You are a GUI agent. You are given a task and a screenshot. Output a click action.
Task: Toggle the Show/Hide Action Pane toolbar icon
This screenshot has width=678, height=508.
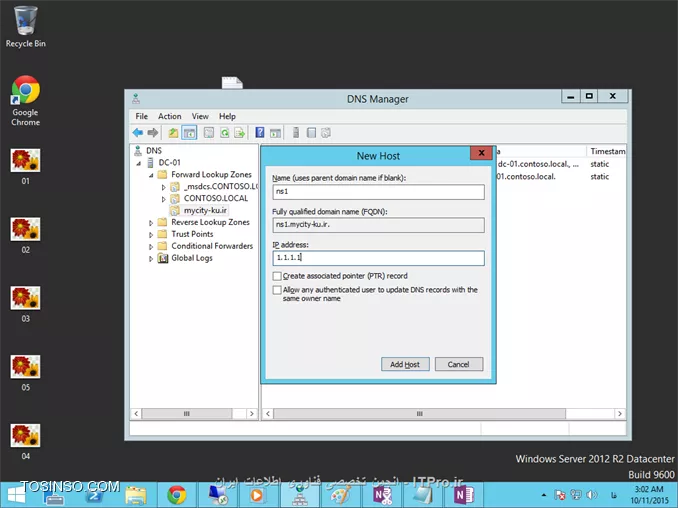pyautogui.click(x=275, y=133)
